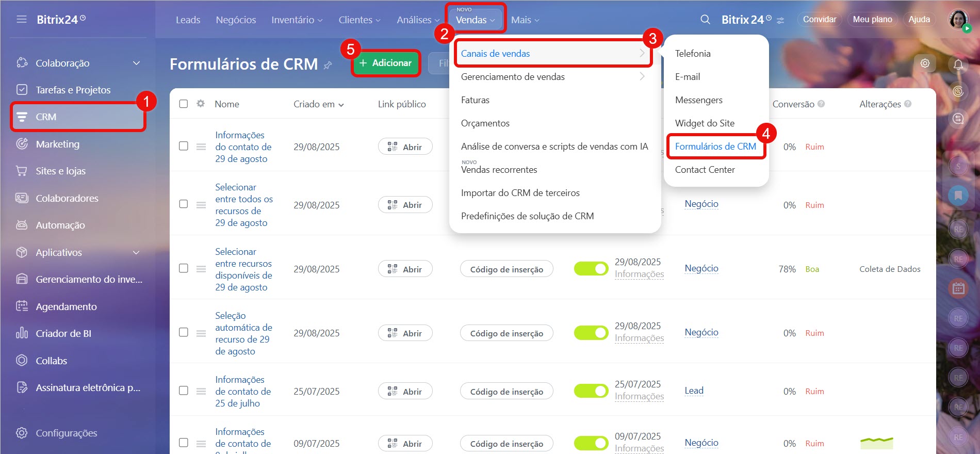The height and width of the screenshot is (454, 980).
Task: Expand the Aplicativos sidebar section chevron
Action: (137, 252)
